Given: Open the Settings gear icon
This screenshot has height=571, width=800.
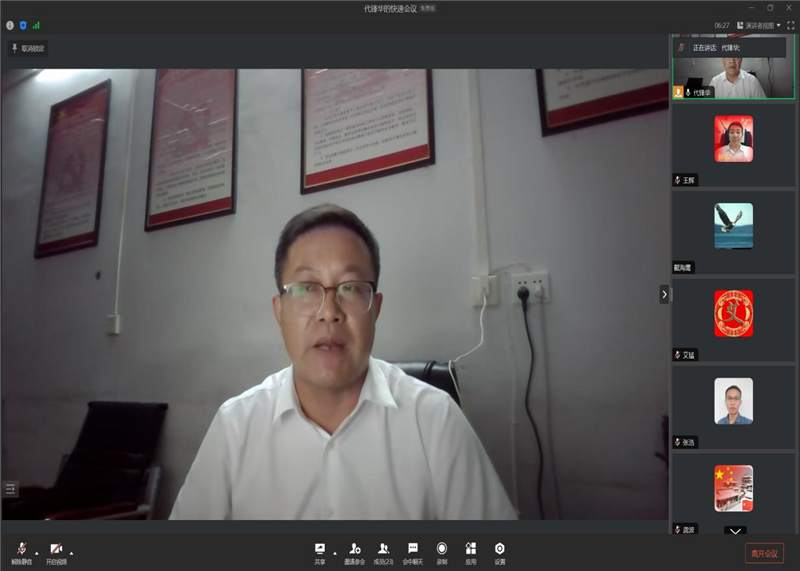Looking at the screenshot, I should (500, 552).
